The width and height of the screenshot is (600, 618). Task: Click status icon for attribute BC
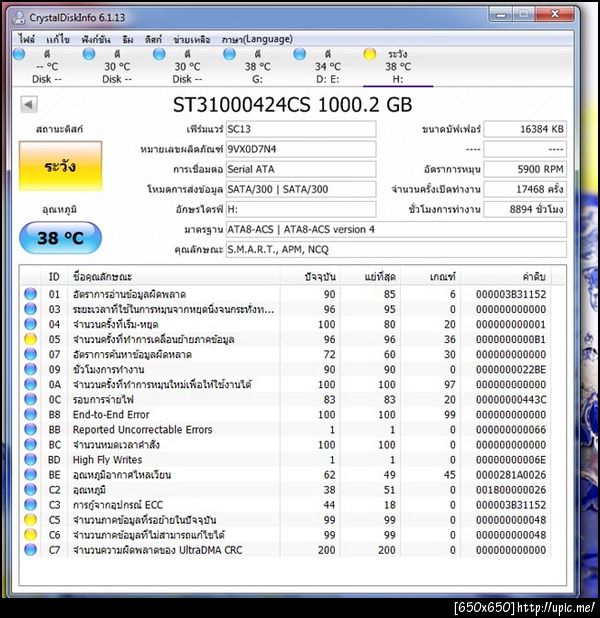[x=30, y=445]
